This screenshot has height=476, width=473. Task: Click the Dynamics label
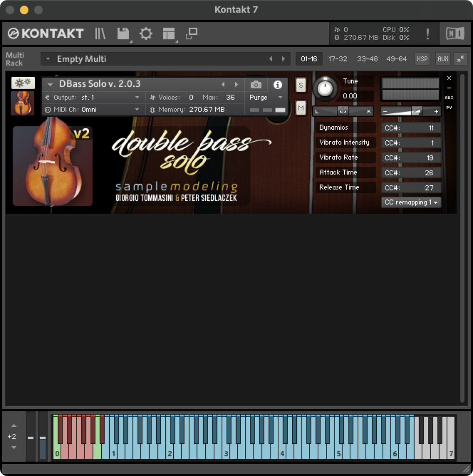point(334,127)
